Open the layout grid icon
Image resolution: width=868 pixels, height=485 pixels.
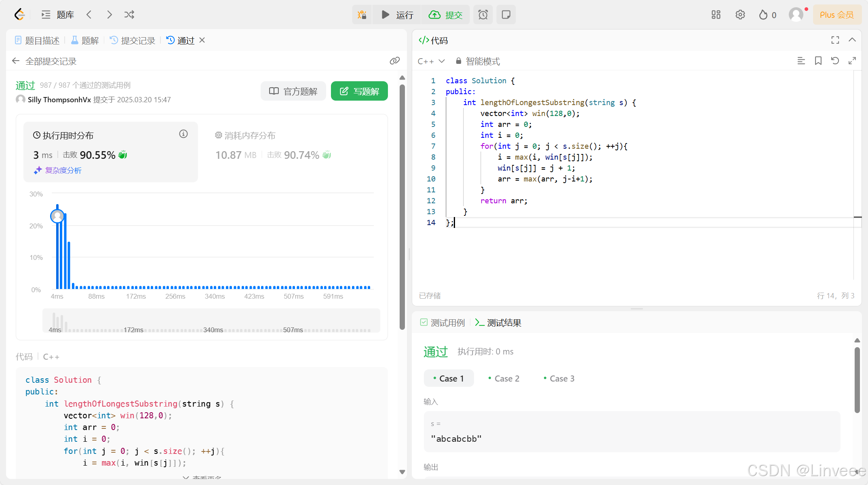pos(716,15)
